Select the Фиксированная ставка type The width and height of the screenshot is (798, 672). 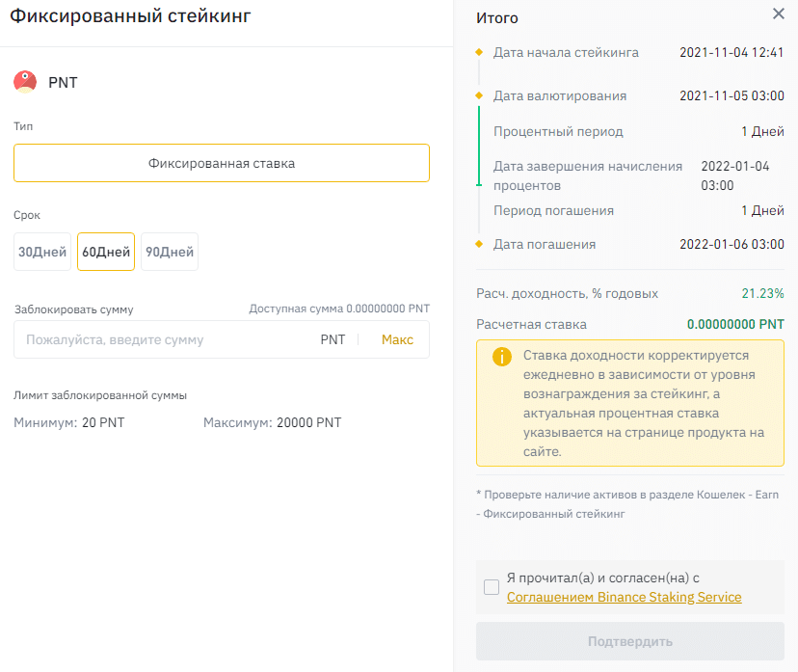[222, 163]
